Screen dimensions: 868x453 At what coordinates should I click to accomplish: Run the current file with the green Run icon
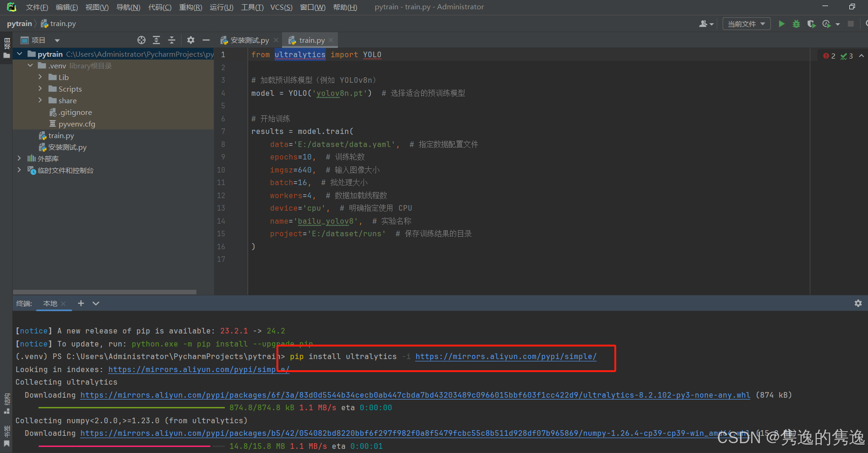781,24
